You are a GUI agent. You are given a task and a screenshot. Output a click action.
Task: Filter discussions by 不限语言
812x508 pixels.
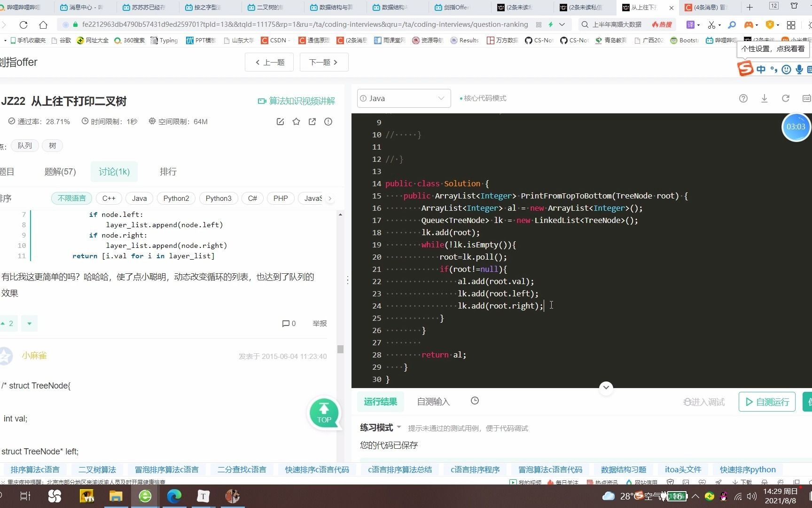point(71,198)
